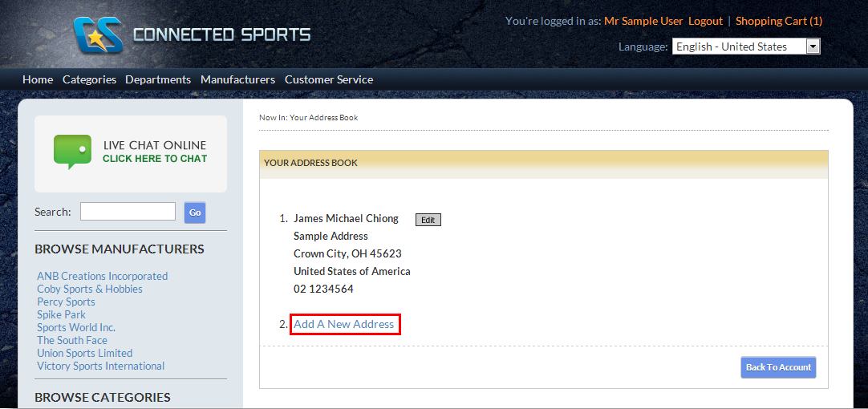Screen dimensions: 868x409
Task: Click Here To Chat link
Action: coord(155,159)
